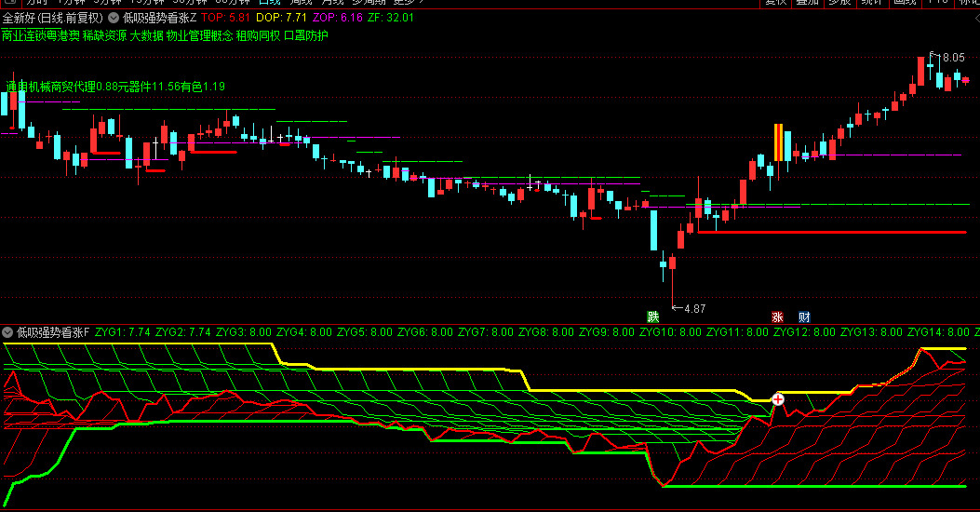Select the yellow-red striped signal candle
The height and width of the screenshot is (512, 980).
pos(779,142)
